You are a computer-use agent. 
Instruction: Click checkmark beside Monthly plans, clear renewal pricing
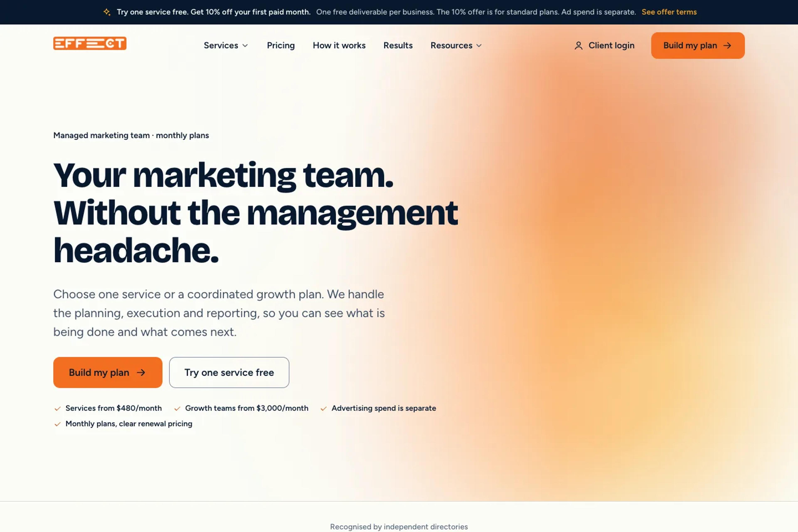pos(58,424)
